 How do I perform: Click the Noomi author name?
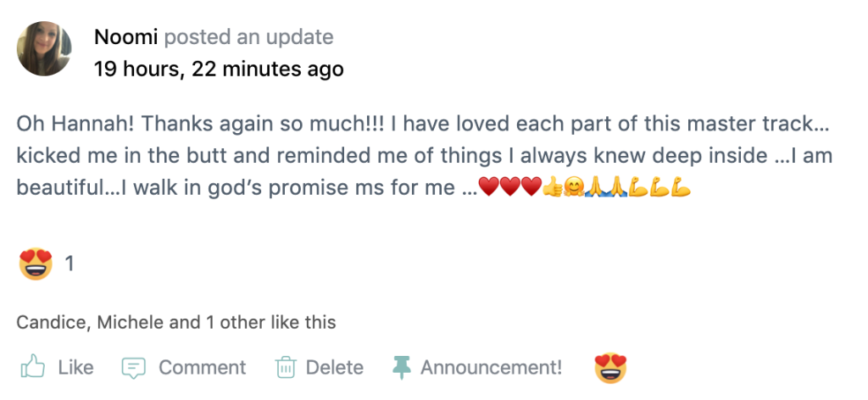pyautogui.click(x=125, y=37)
